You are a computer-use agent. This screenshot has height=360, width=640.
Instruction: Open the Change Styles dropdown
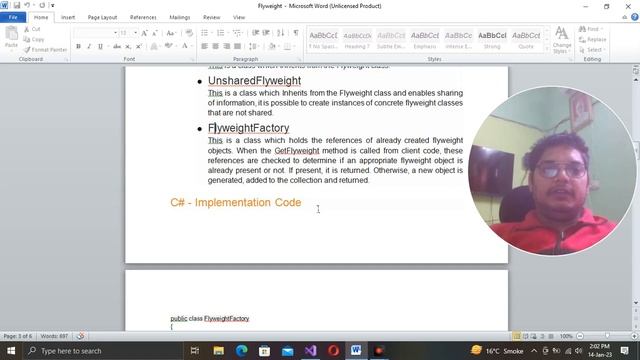562,40
